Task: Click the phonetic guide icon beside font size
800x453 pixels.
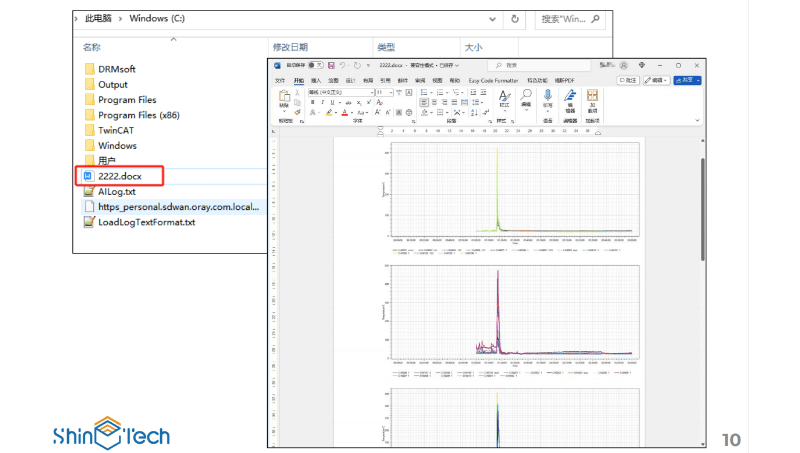Action: click(x=399, y=92)
